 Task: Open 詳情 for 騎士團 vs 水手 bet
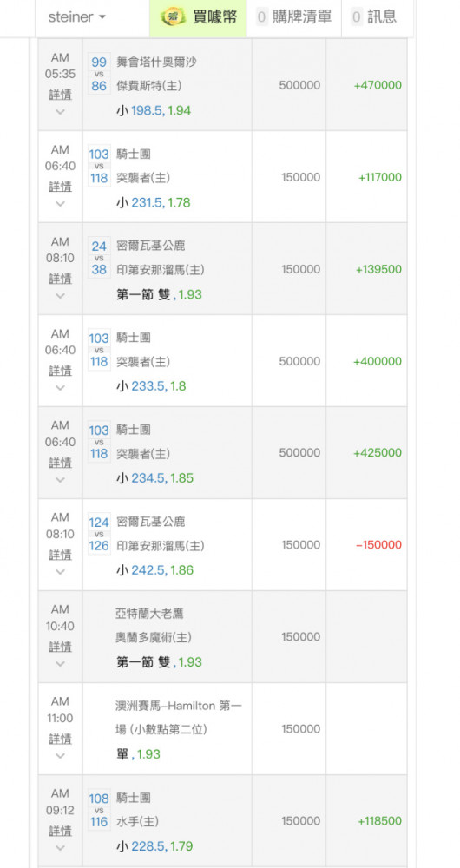61,831
